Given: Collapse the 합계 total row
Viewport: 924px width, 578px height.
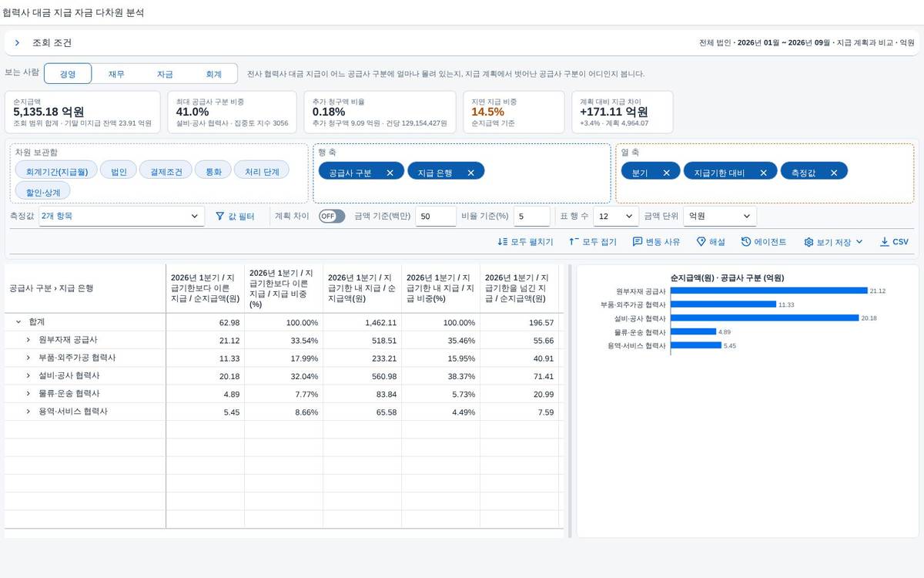Looking at the screenshot, I should (18, 322).
